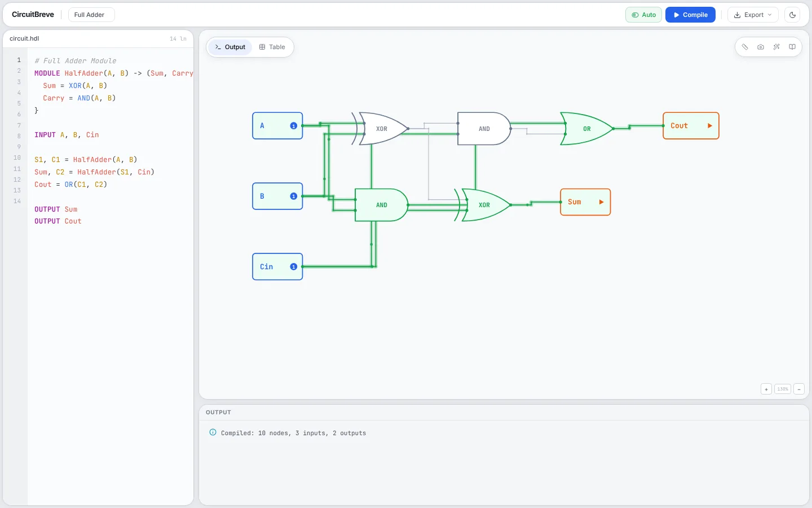This screenshot has width=812, height=508.
Task: Click the 'Sum = XOR(A, B)' code line
Action: pos(75,86)
